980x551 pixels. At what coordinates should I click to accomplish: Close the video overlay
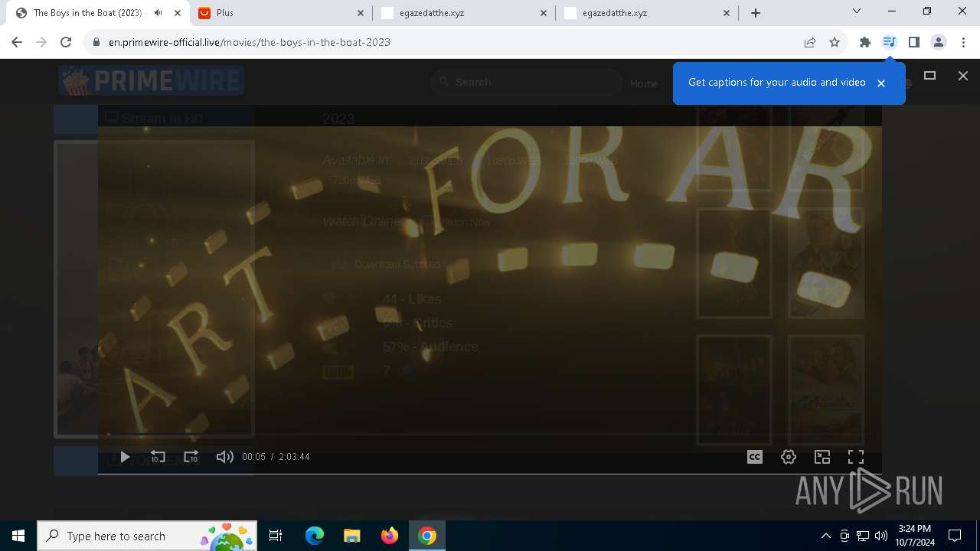click(x=963, y=76)
